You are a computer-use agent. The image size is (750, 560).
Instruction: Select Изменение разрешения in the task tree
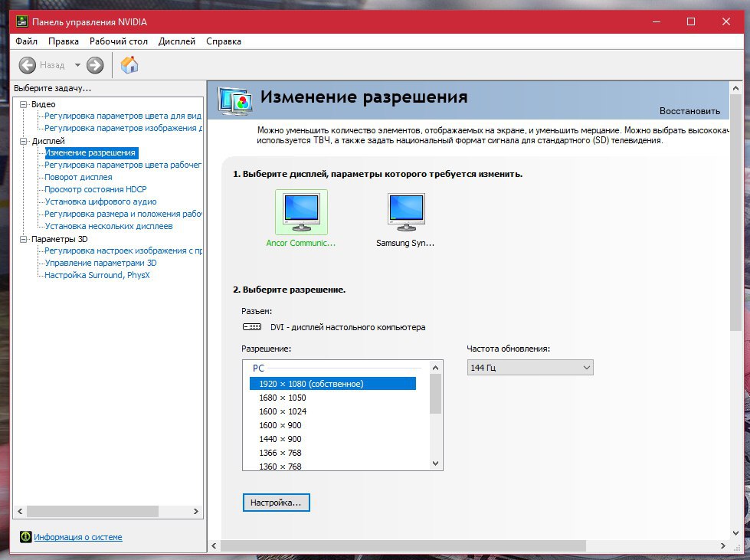[90, 152]
